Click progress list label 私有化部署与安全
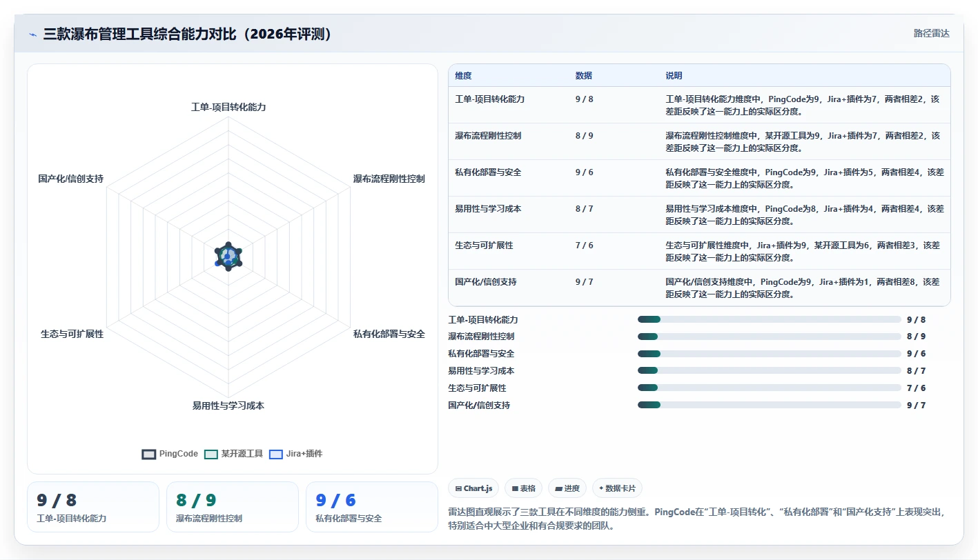Screen dimensions: 978x560 click(481, 354)
